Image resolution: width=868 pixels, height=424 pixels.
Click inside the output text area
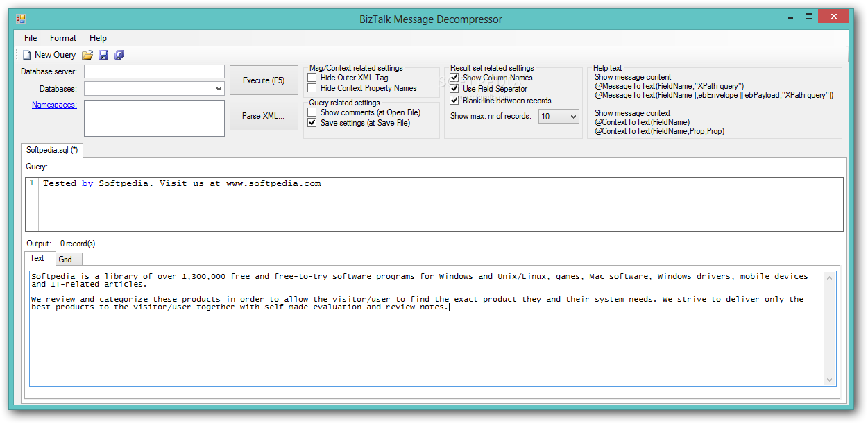click(x=427, y=328)
